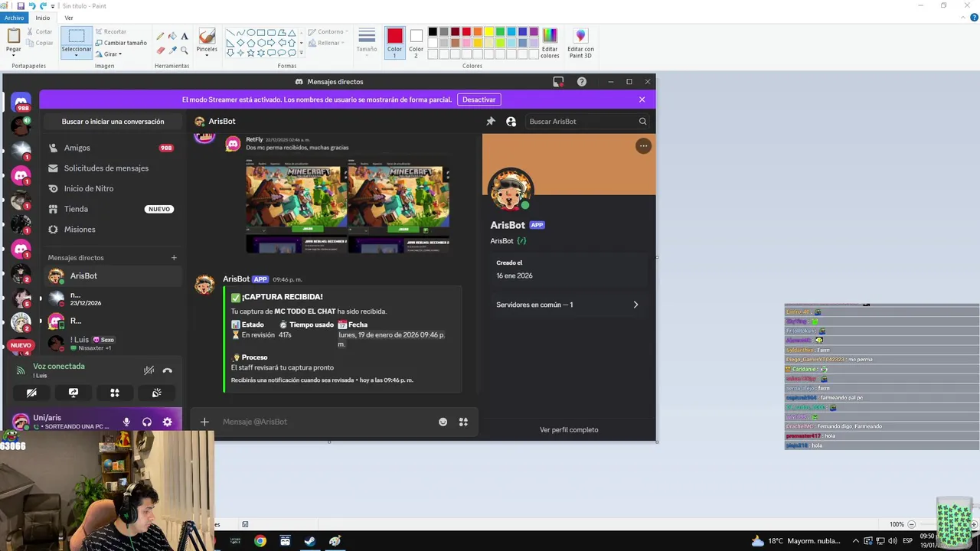Click the Mensaje @ArisBot input field

[328, 422]
